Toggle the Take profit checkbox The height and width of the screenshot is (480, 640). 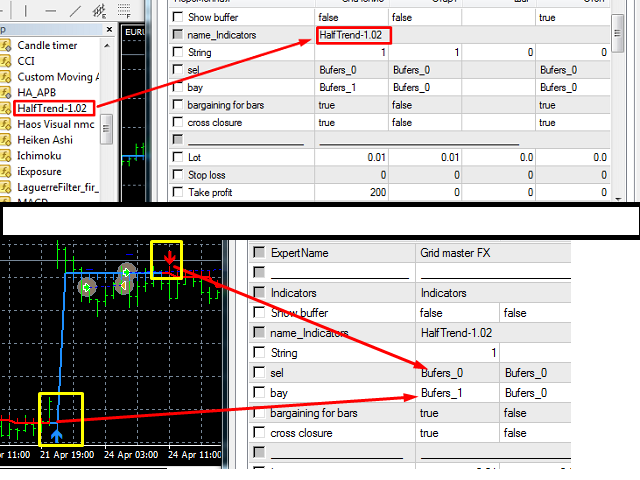pos(178,192)
